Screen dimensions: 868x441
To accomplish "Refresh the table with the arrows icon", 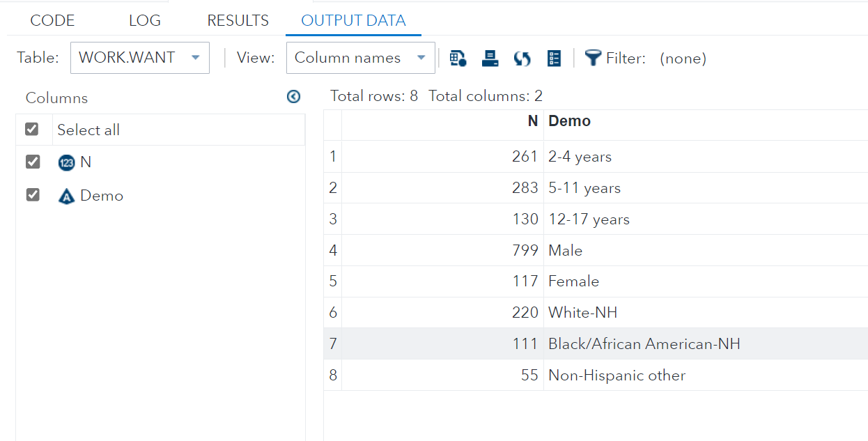I will tap(522, 59).
